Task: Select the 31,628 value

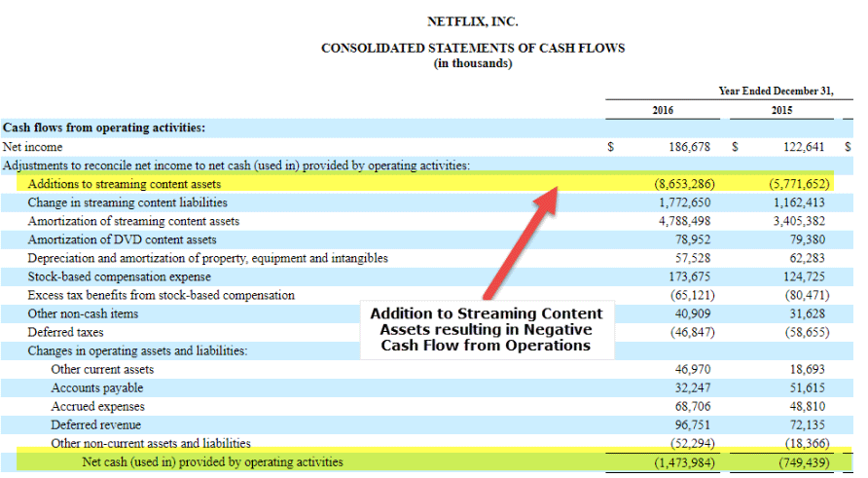Action: (x=807, y=313)
